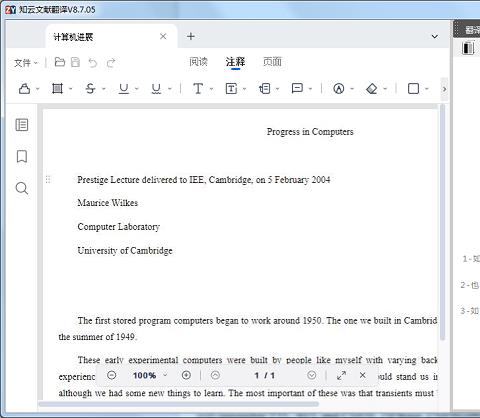This screenshot has width=480, height=418.
Task: Select the typewriter text tool
Action: tap(198, 89)
